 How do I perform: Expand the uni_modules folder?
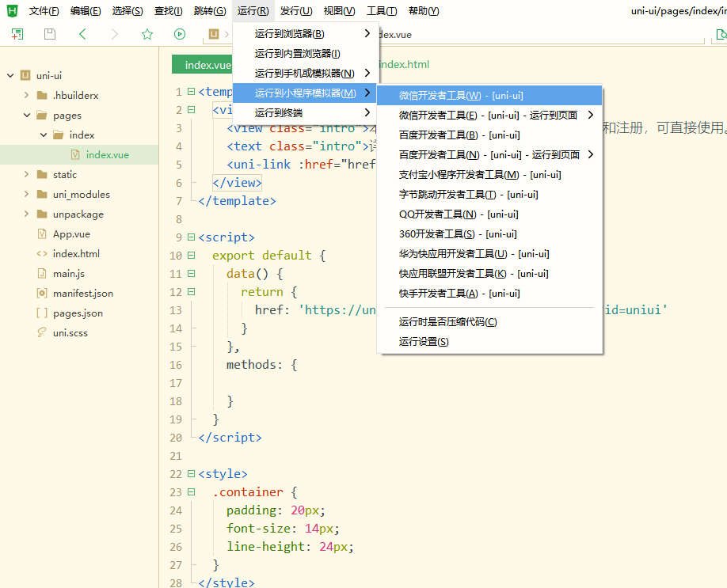27,195
